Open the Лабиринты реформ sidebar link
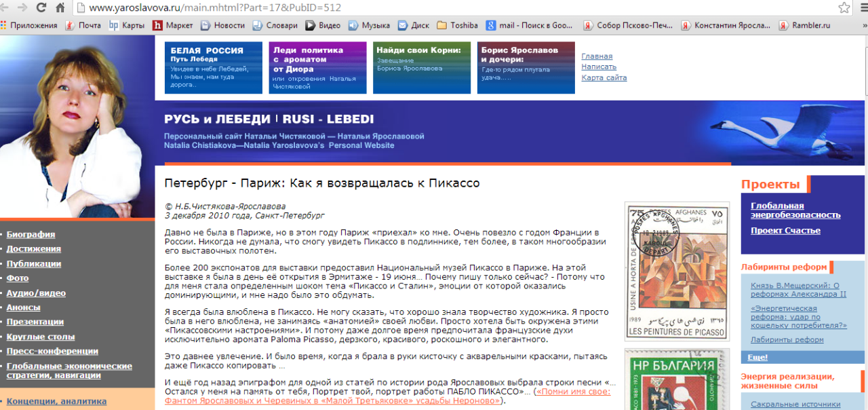The height and width of the screenshot is (410, 868). tap(787, 339)
